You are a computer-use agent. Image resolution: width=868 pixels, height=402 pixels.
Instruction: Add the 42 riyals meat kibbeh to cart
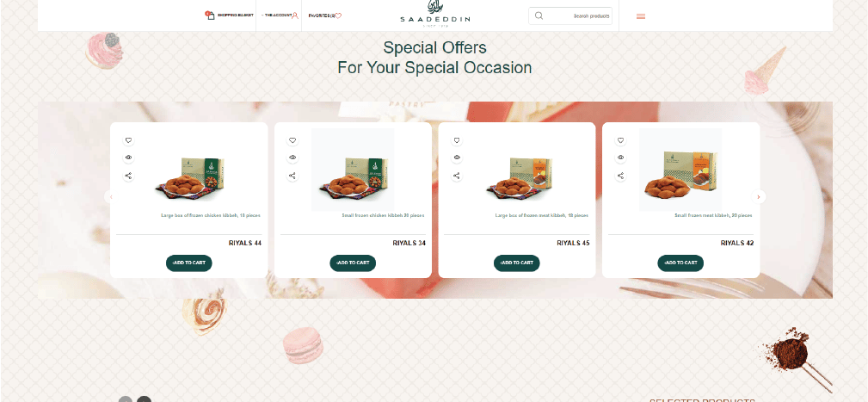pos(680,263)
